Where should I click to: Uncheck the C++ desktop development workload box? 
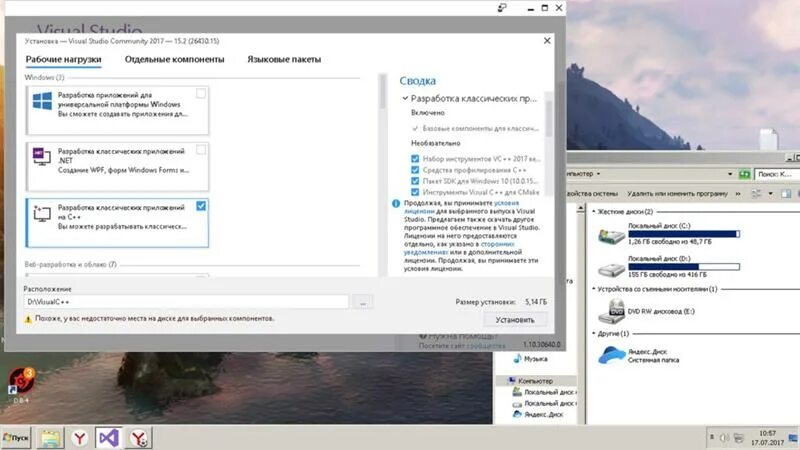click(201, 206)
